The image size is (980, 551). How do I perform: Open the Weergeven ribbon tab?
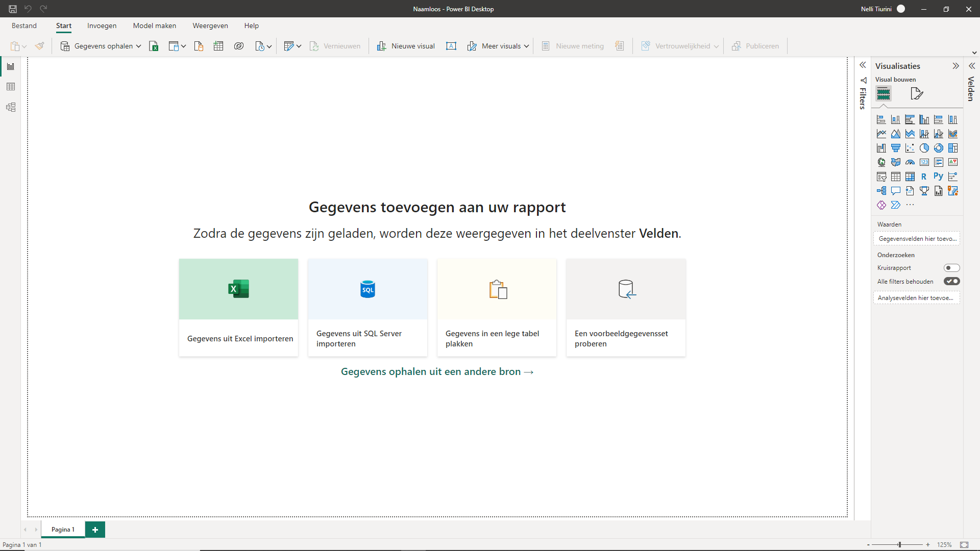tap(210, 26)
